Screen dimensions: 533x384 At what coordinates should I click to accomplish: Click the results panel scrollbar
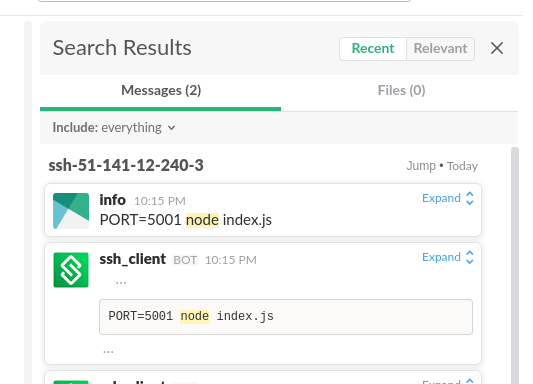(x=515, y=265)
